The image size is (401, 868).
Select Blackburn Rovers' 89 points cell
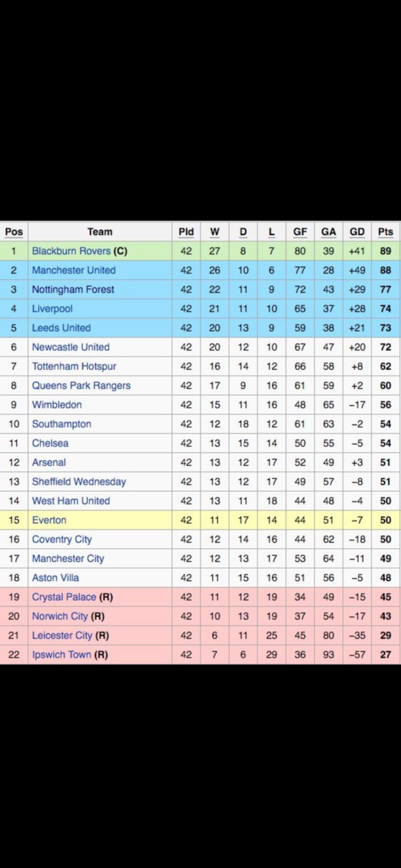386,251
